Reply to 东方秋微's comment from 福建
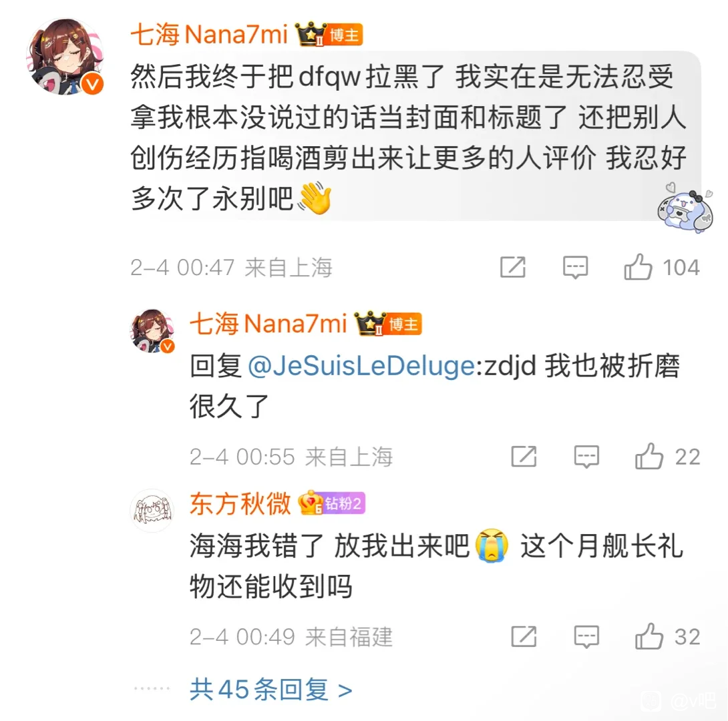The image size is (728, 721). pyautogui.click(x=586, y=637)
